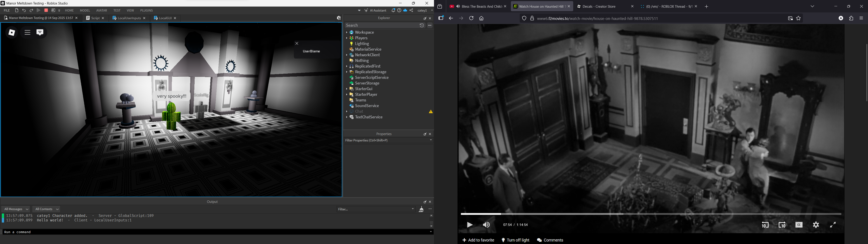The width and height of the screenshot is (868, 244).
Task: Switch to the VIEW ribbon tab
Action: tap(130, 10)
